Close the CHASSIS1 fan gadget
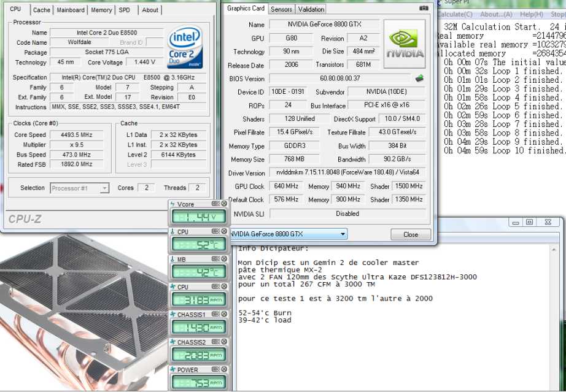The image size is (566, 392). point(224,314)
